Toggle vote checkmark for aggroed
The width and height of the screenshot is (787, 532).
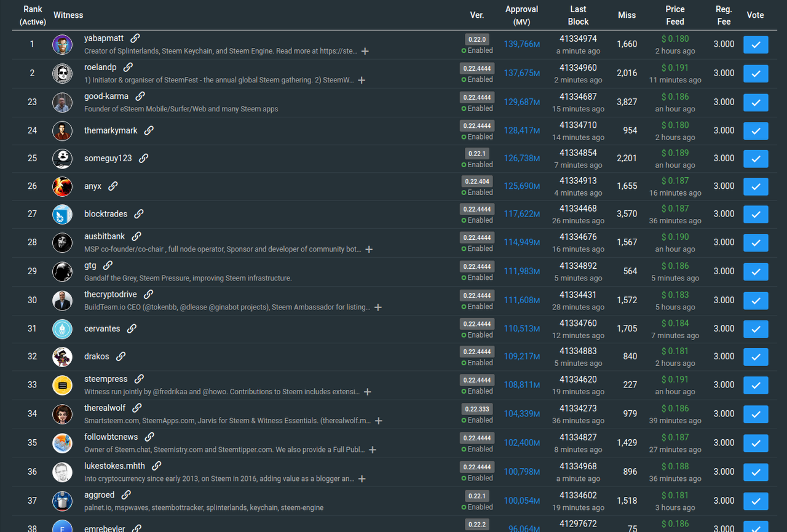tap(756, 501)
